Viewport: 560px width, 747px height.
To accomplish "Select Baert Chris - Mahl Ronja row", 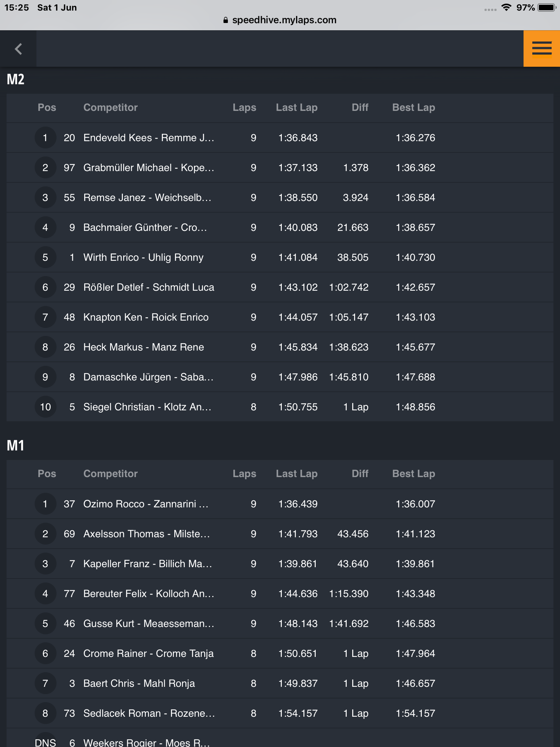I will point(280,683).
